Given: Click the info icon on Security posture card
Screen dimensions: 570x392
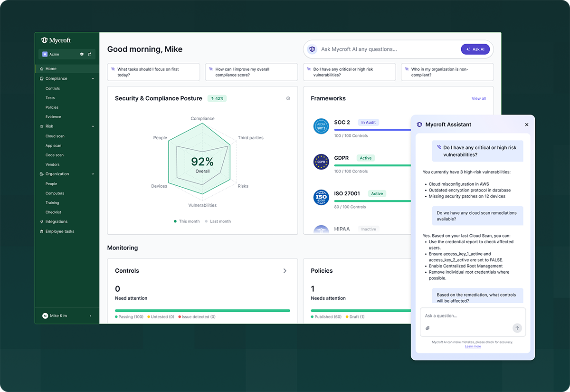Looking at the screenshot, I should coord(288,98).
